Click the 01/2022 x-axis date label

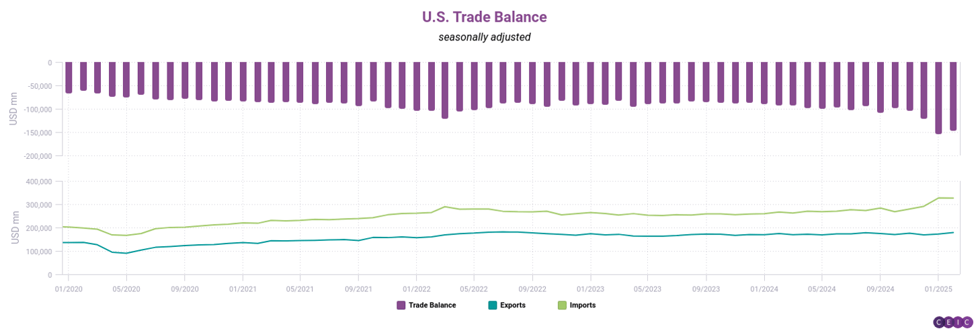[416, 289]
